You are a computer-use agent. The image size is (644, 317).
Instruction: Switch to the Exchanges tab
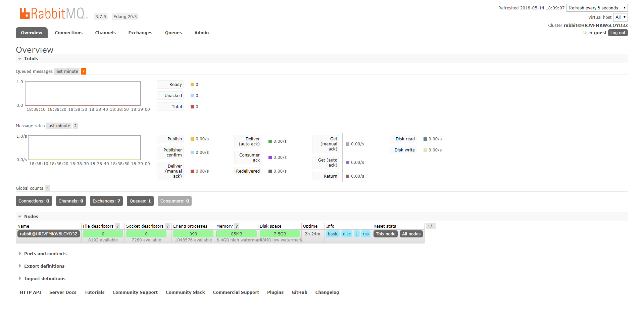pyautogui.click(x=140, y=33)
